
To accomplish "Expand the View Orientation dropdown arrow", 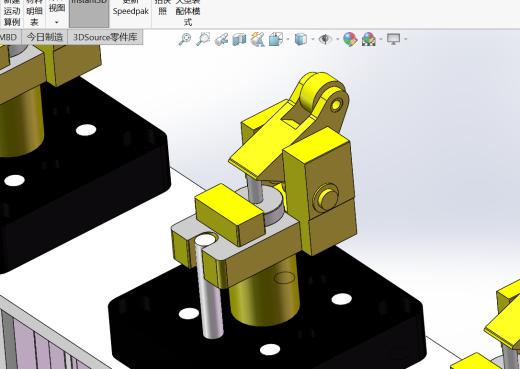I will pyautogui.click(x=288, y=39).
